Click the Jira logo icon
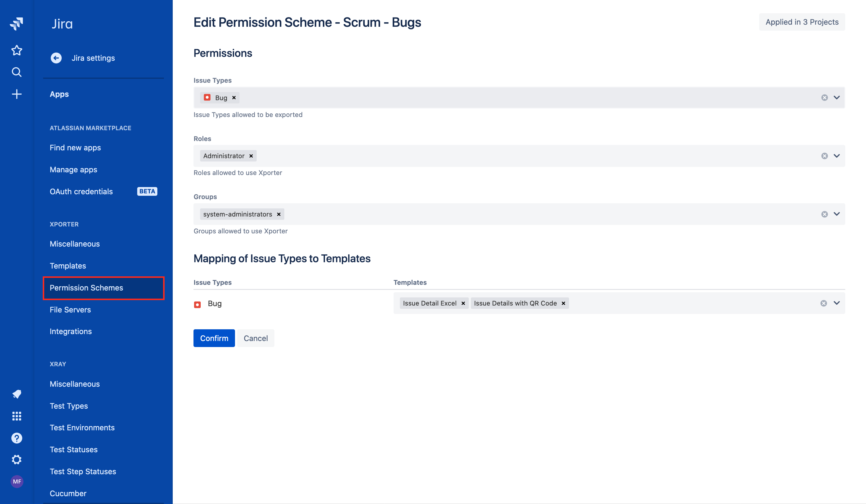 point(17,24)
